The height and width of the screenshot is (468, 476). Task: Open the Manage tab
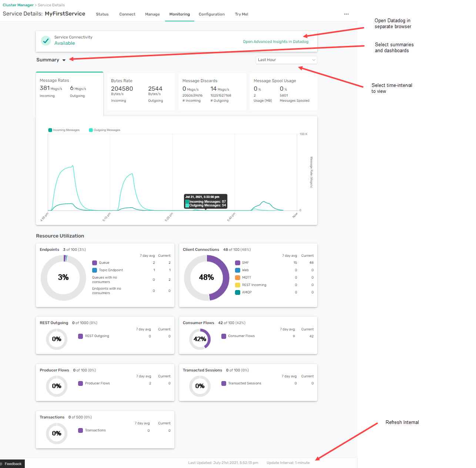[152, 14]
